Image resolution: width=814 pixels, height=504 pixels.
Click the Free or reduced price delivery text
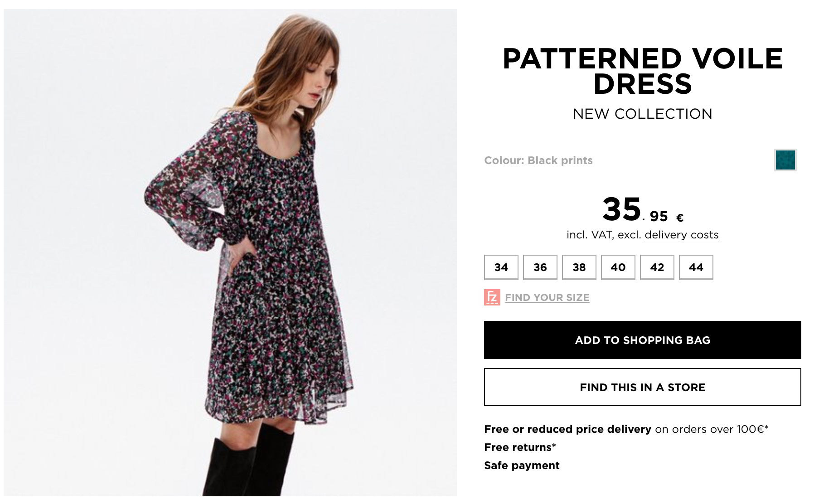coord(567,429)
